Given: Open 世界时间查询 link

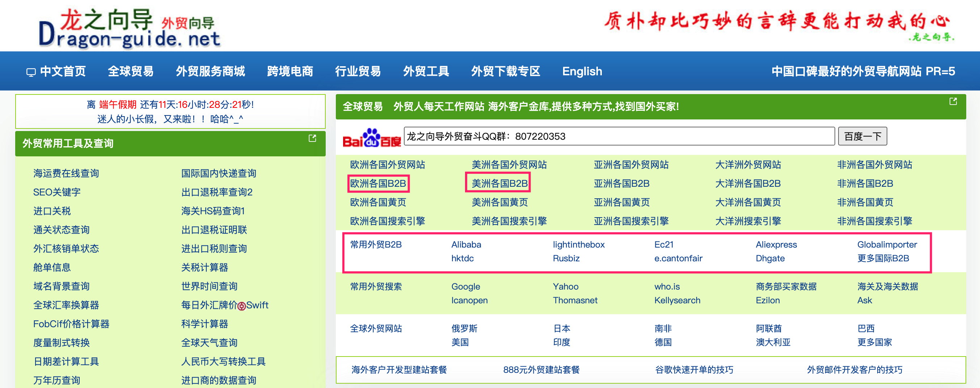Looking at the screenshot, I should click(x=209, y=286).
